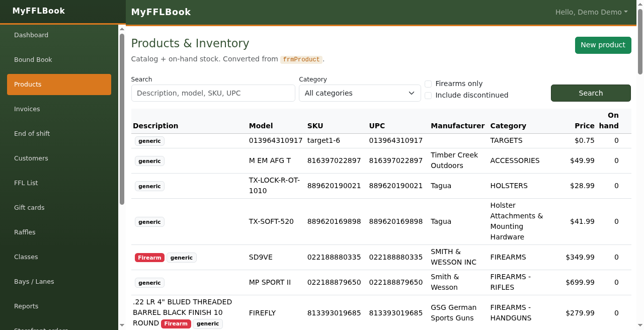The image size is (644, 330).
Task: Go to Bound Book in sidebar
Action: tap(59, 60)
